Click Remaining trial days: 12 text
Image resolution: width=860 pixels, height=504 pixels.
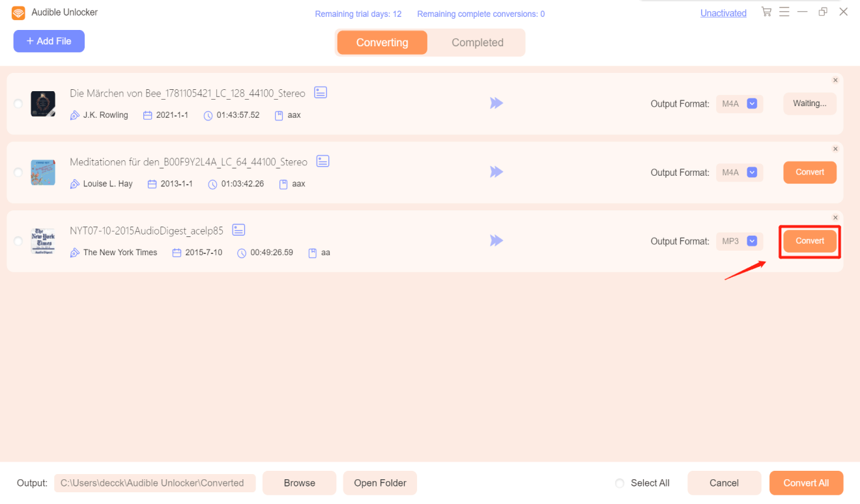tap(358, 14)
